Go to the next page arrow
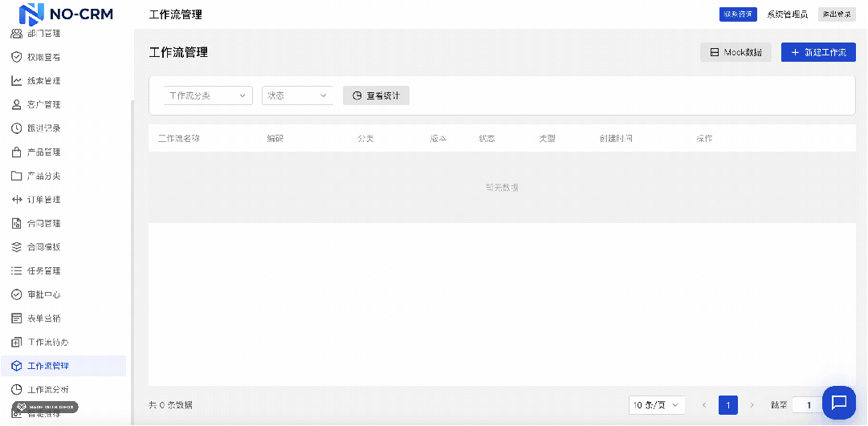The image size is (868, 426). tap(752, 405)
